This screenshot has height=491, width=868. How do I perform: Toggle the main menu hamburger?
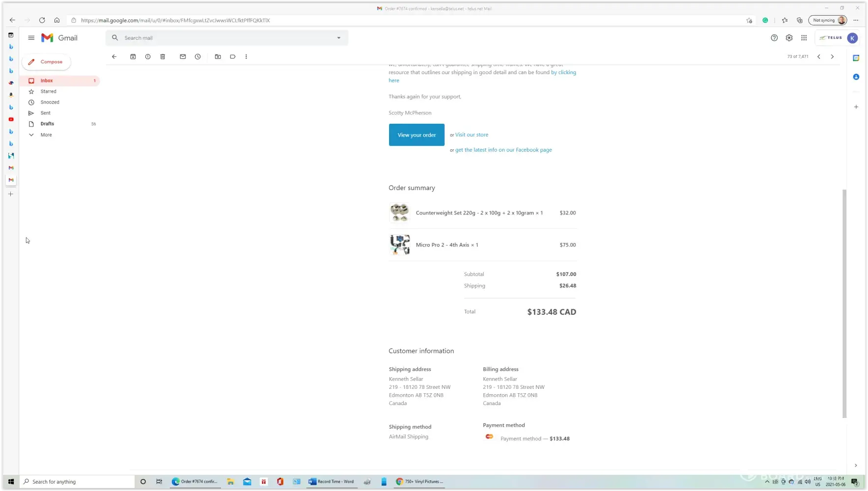[31, 38]
